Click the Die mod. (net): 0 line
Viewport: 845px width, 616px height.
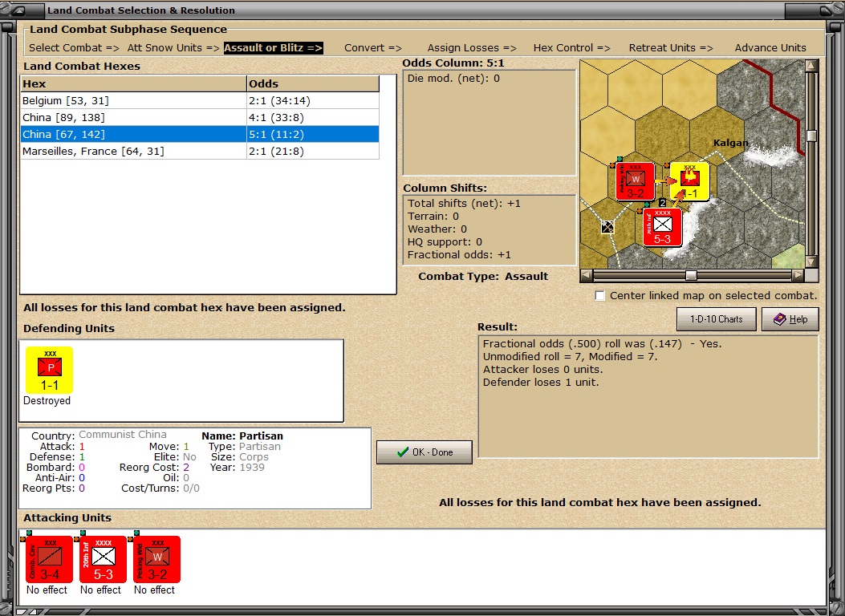(x=453, y=79)
